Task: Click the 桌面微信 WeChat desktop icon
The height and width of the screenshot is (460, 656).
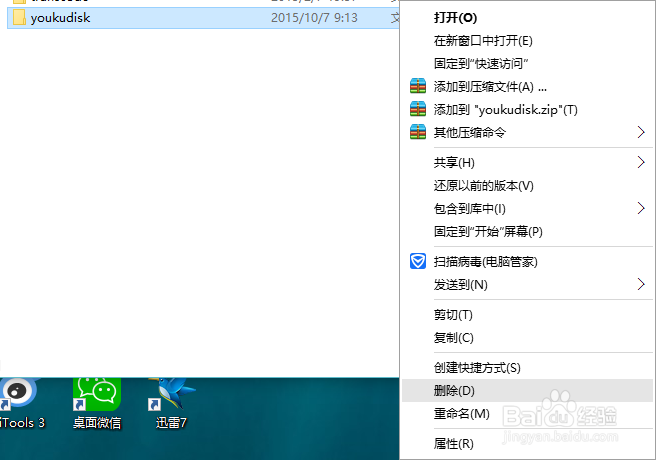Action: pos(97,394)
